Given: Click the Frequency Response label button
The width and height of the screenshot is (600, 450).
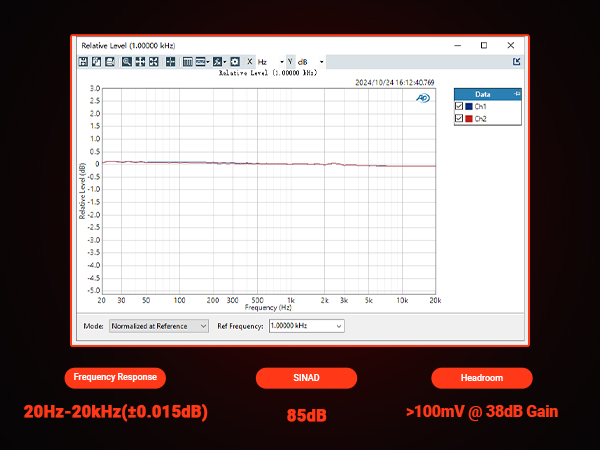Looking at the screenshot, I should click(x=116, y=378).
